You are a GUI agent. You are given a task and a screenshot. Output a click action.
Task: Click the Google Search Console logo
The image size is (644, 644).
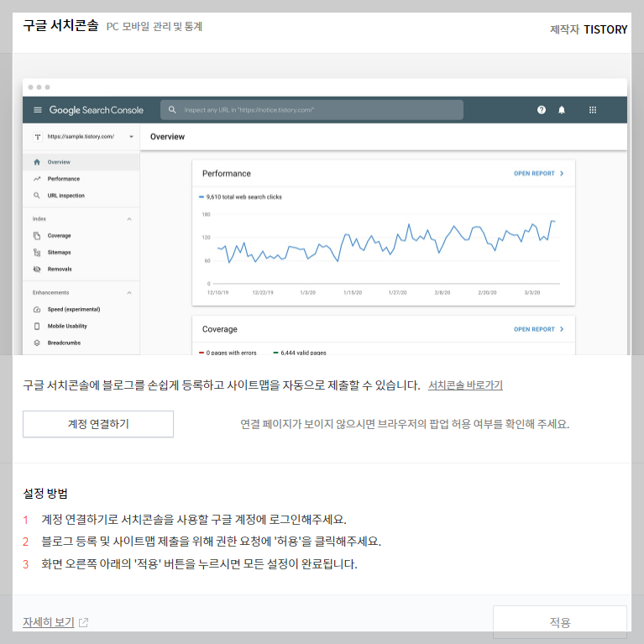coord(96,110)
